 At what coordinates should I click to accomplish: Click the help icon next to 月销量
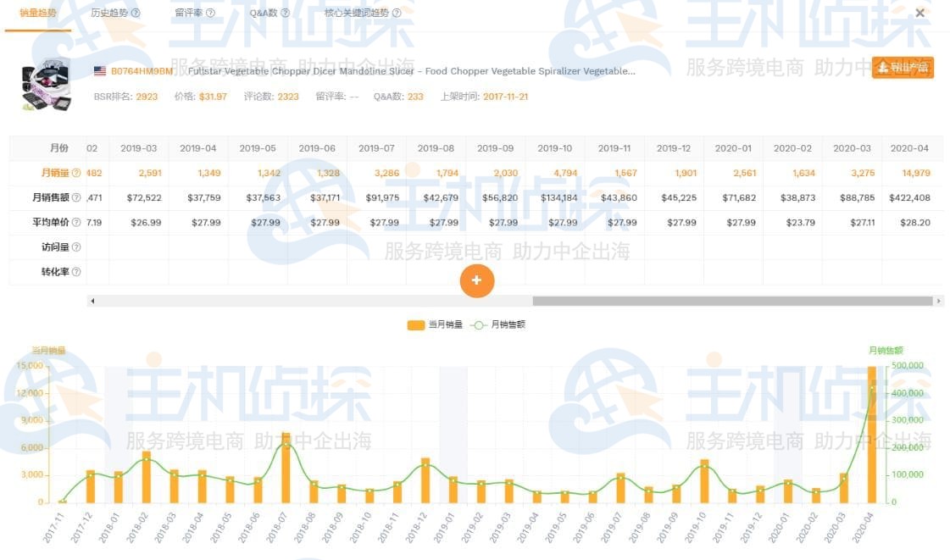[x=76, y=173]
